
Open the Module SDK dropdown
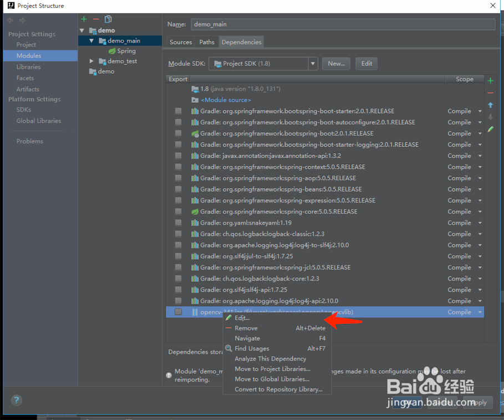point(313,64)
